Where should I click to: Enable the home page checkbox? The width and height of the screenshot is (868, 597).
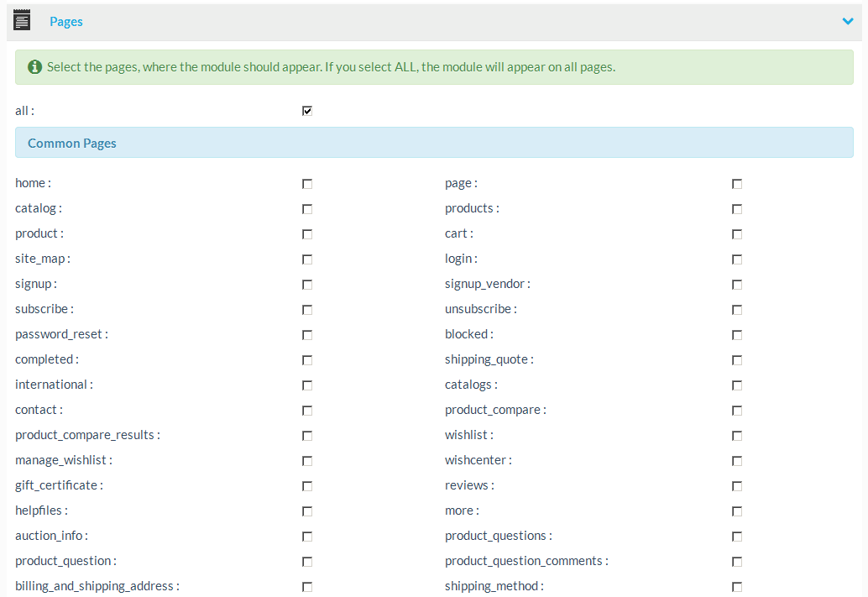point(307,184)
